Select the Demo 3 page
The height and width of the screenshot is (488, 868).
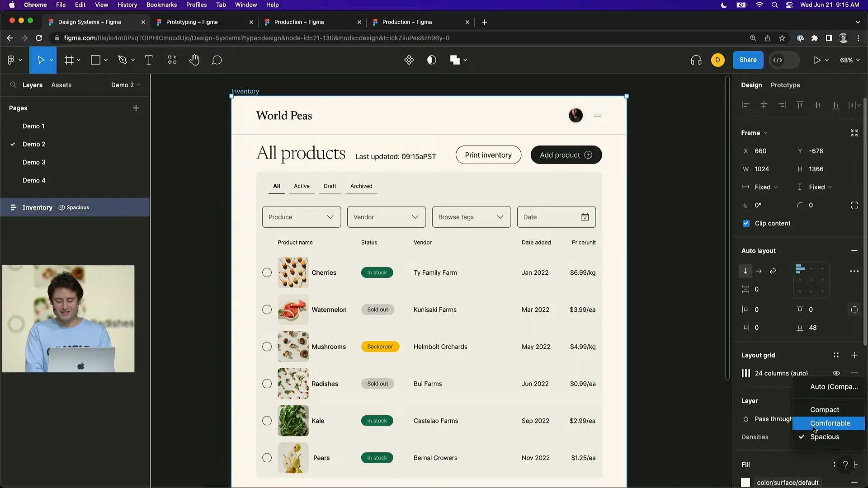click(34, 162)
